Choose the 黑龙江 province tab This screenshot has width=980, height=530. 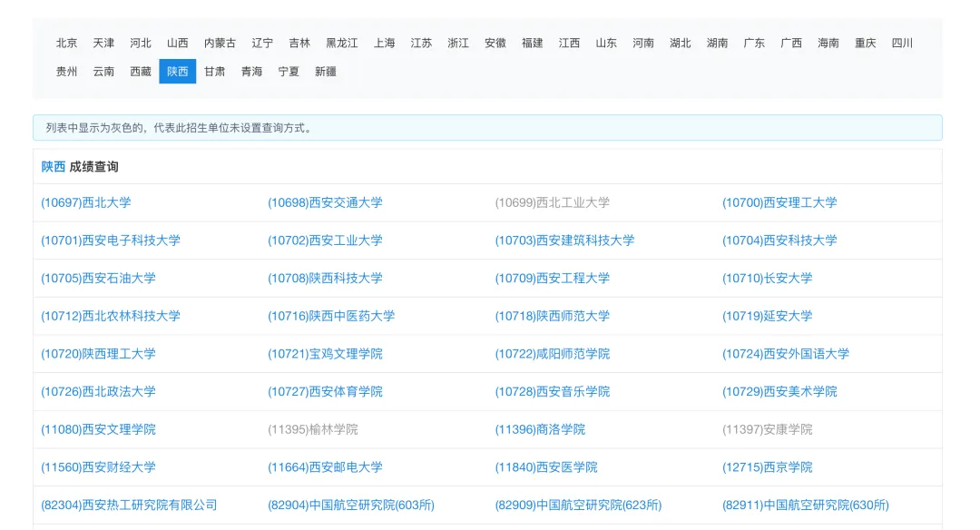coord(342,44)
